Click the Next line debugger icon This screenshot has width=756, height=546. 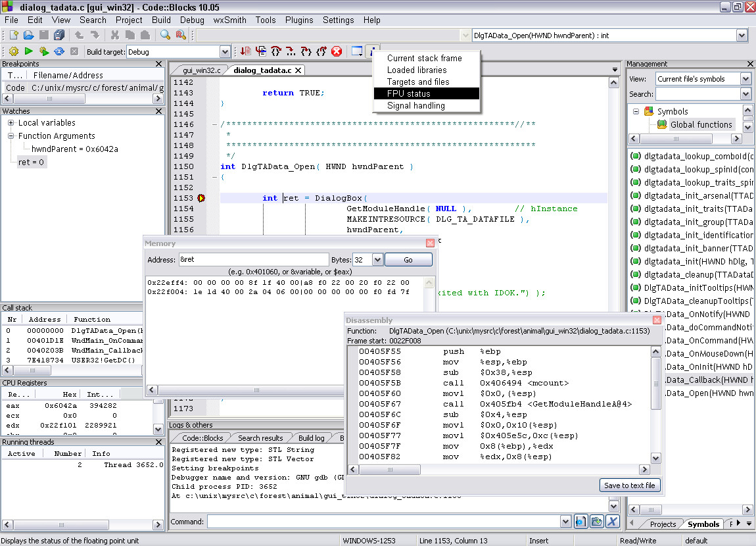tap(276, 51)
